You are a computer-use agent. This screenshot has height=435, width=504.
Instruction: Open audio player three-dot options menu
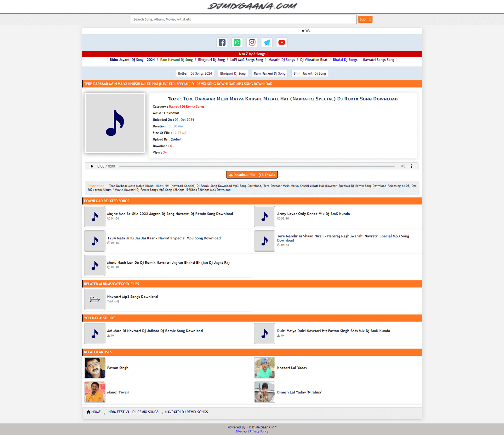[x=411, y=166]
